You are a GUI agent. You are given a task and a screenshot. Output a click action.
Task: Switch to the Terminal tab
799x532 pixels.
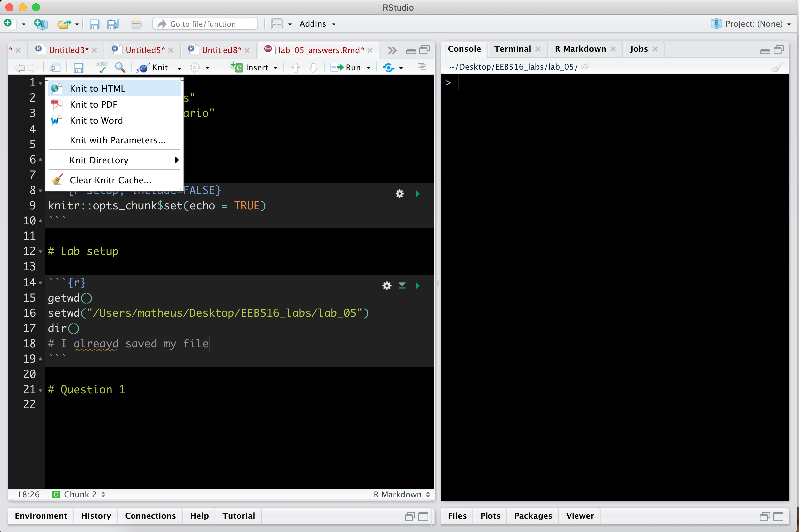512,49
